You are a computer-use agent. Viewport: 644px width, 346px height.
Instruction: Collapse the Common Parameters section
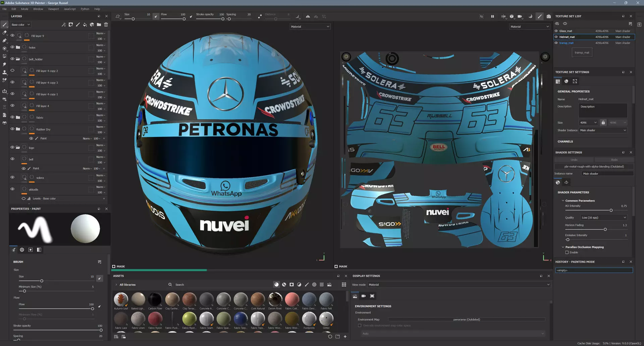pos(563,201)
